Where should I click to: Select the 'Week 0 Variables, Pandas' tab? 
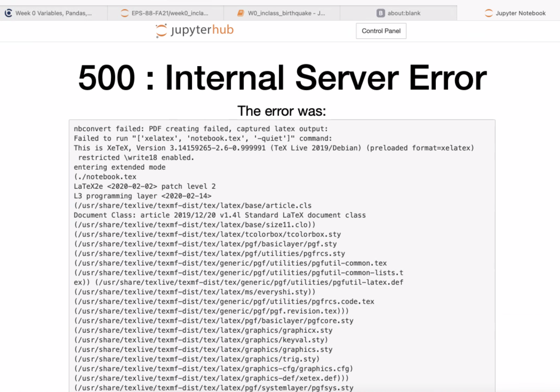coord(54,13)
